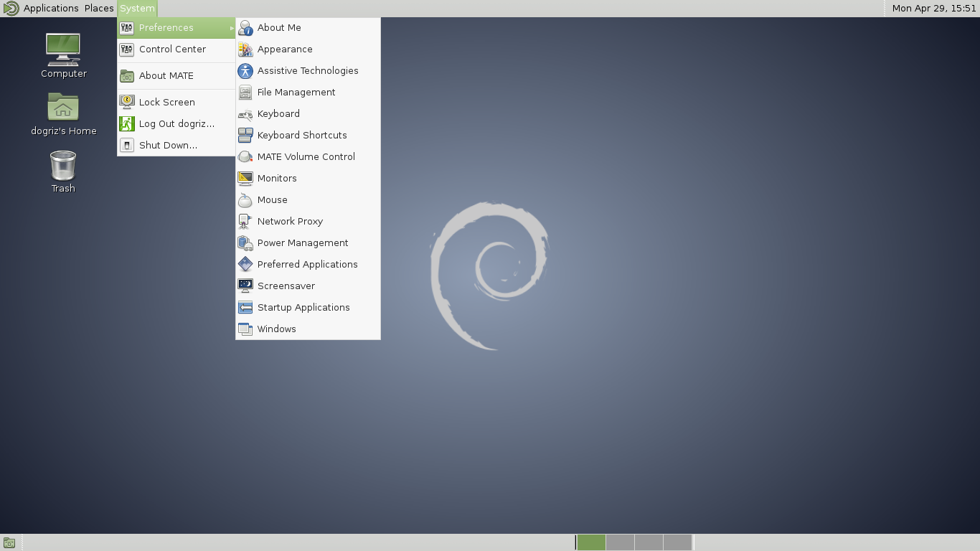Click the Shut Down power icon
Screen dimensions: 980x551
tap(127, 146)
